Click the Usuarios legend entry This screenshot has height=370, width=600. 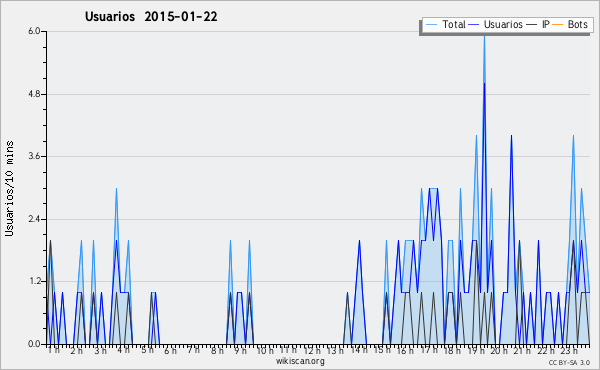pyautogui.click(x=496, y=24)
